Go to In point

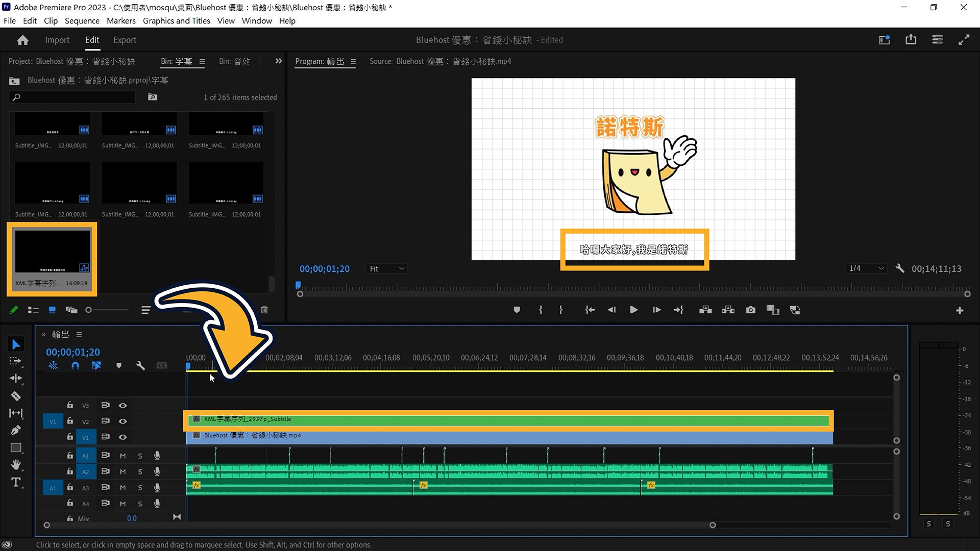point(590,310)
